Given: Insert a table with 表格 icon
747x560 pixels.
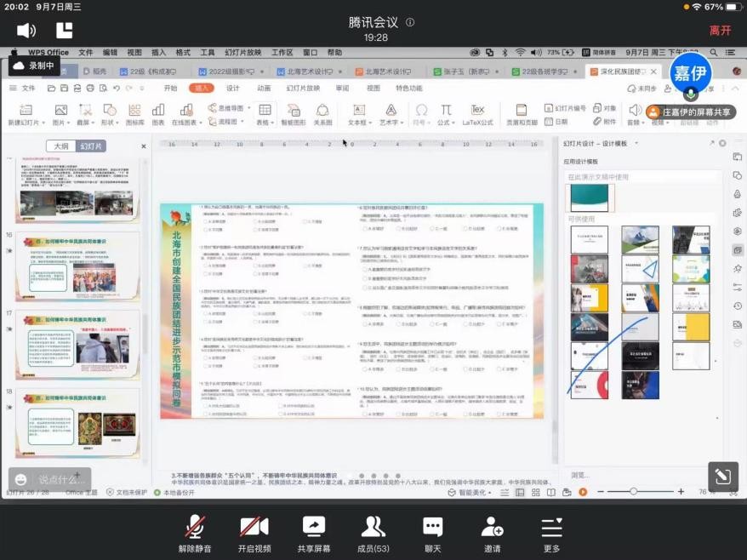Looking at the screenshot, I should (265, 114).
